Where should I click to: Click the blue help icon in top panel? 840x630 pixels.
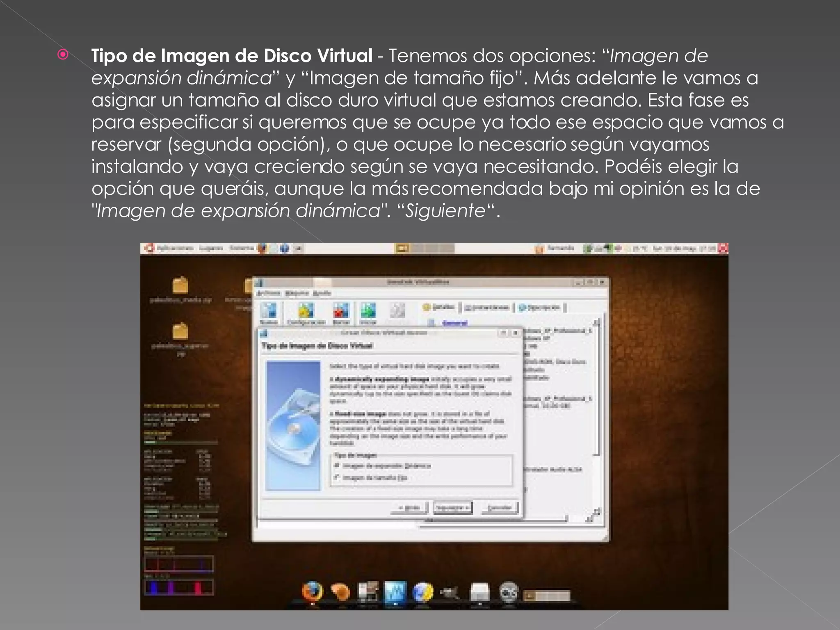(x=285, y=248)
